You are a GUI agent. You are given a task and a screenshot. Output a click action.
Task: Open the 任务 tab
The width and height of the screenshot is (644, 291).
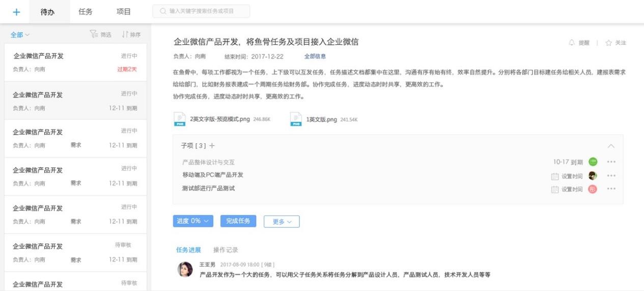pyautogui.click(x=86, y=12)
